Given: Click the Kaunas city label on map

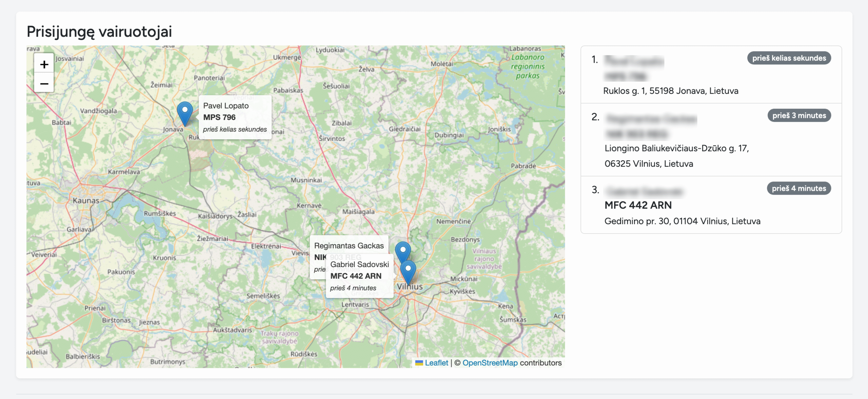Looking at the screenshot, I should pyautogui.click(x=86, y=201).
